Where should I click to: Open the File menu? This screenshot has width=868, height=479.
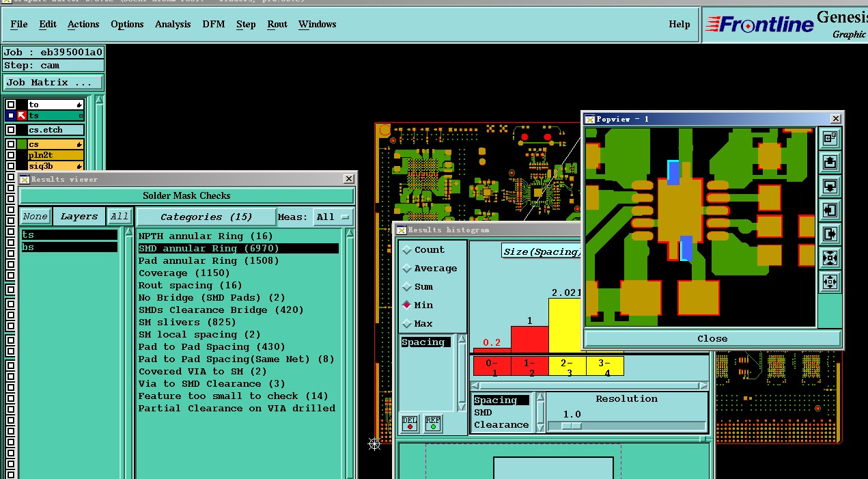[19, 24]
